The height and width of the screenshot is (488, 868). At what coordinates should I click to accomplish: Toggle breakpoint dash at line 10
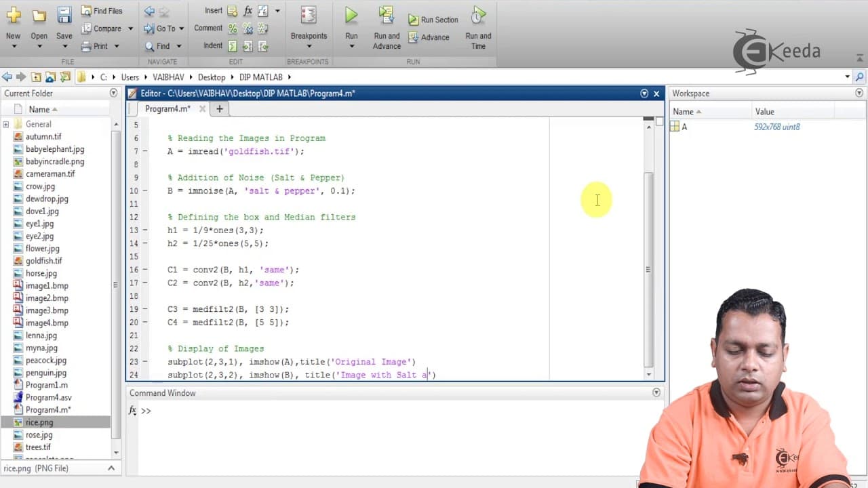click(144, 191)
